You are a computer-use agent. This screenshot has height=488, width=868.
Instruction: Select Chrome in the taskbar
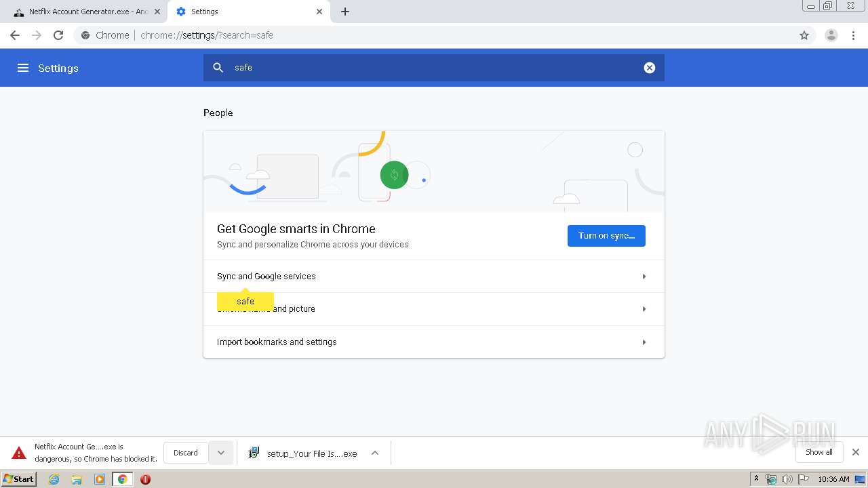pyautogui.click(x=123, y=479)
